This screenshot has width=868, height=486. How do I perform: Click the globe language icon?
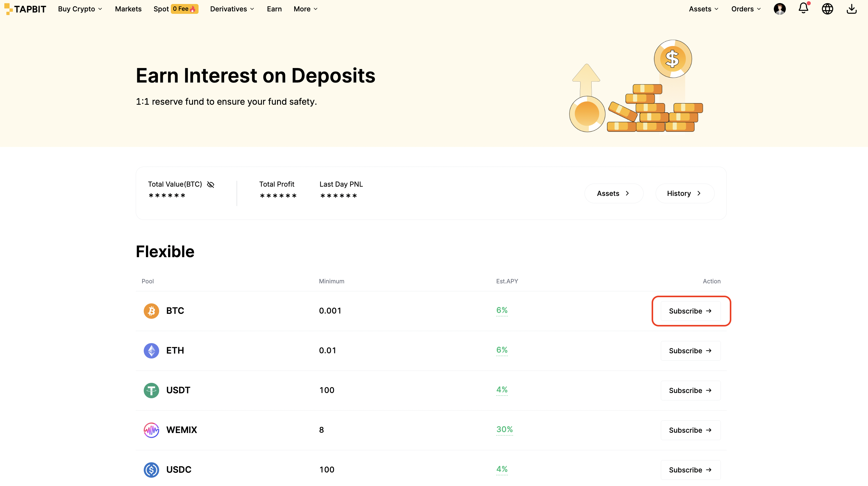pos(827,9)
